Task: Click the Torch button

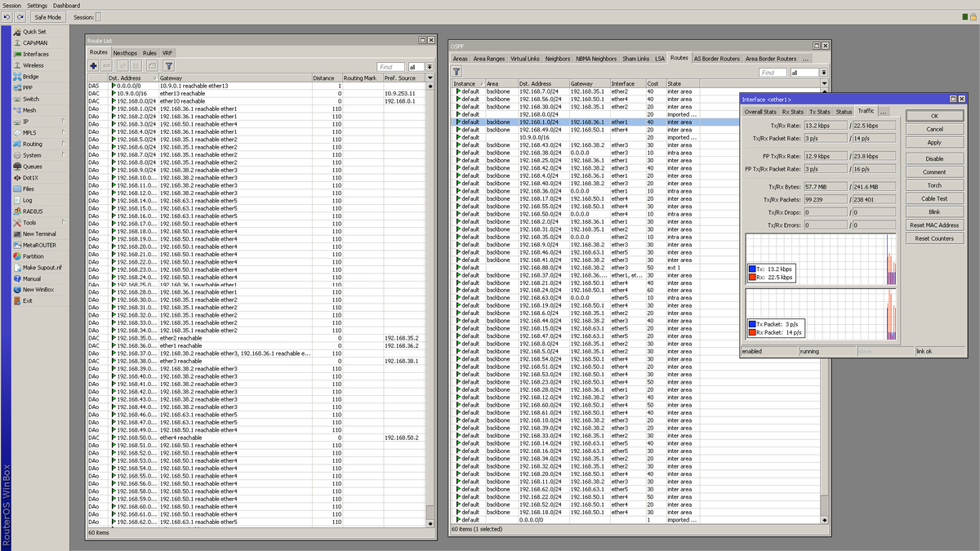Action: [934, 185]
